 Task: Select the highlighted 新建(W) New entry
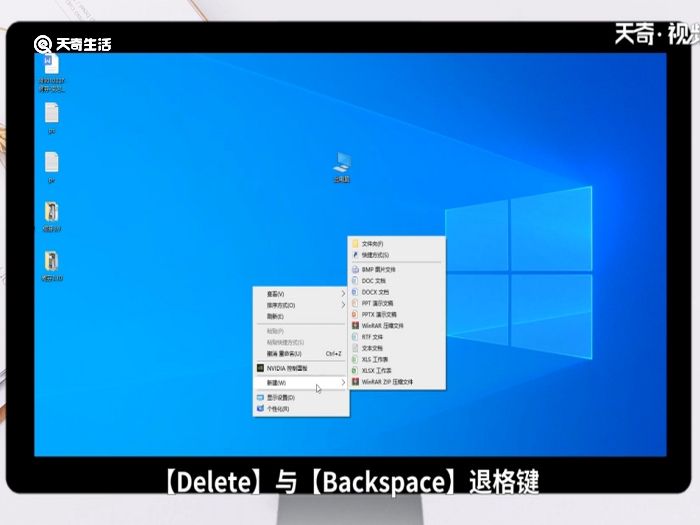coord(301,383)
